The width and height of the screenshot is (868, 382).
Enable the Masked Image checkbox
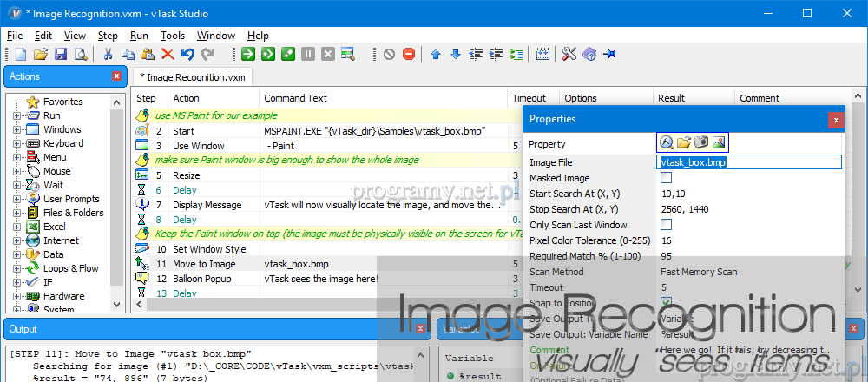tap(667, 178)
